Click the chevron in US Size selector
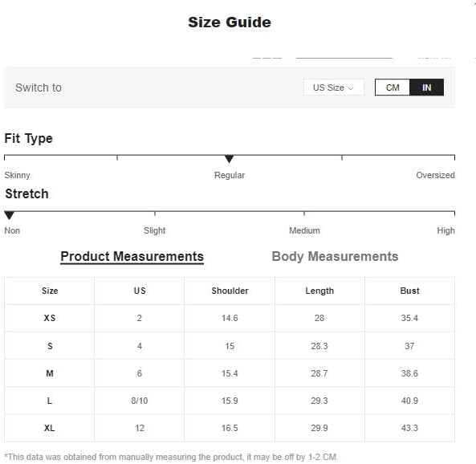This screenshot has width=476, height=464. click(x=351, y=88)
